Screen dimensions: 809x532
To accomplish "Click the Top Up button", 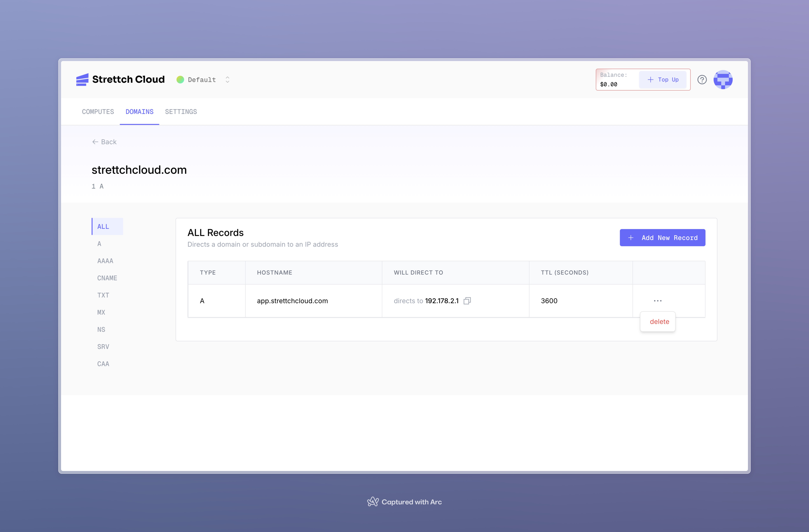I will [663, 80].
